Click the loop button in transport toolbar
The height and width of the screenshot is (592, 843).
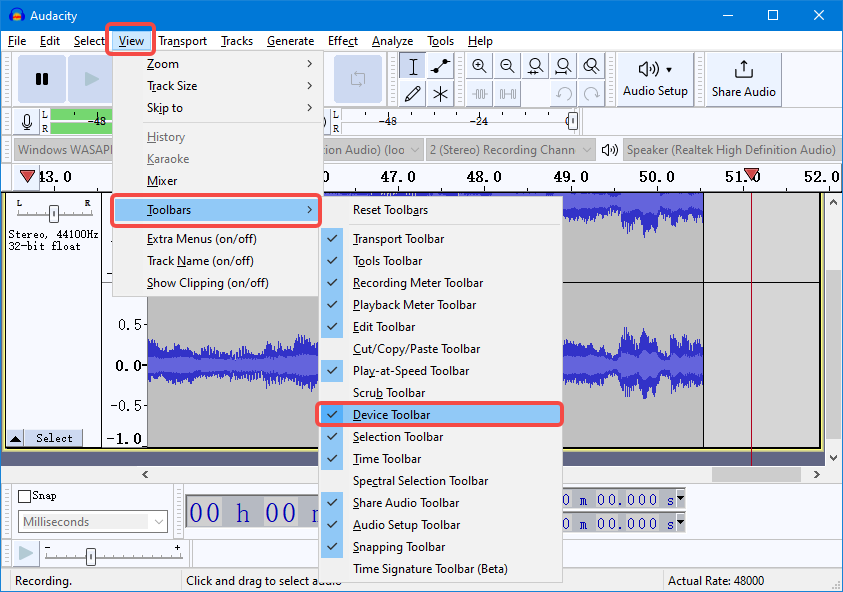point(358,79)
